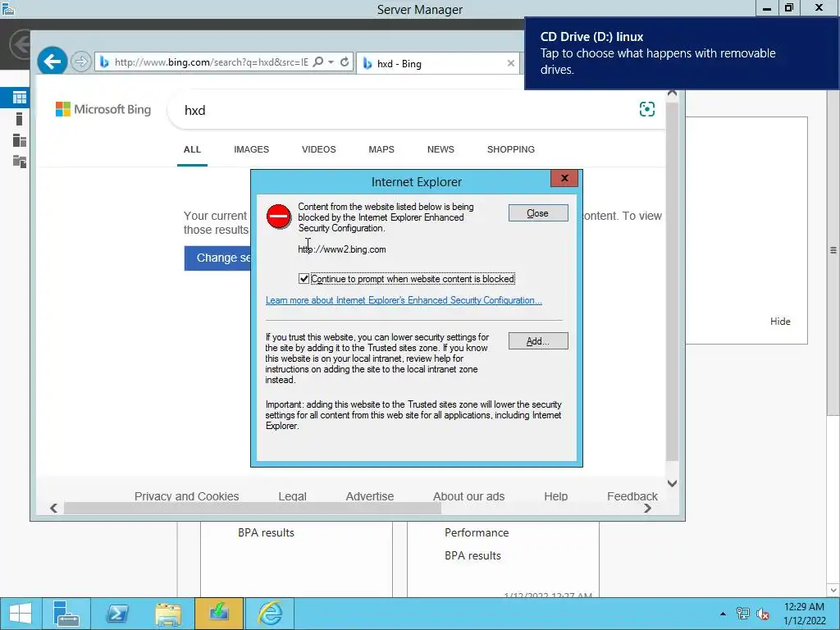Refresh the page with the reload icon
This screenshot has height=630, width=840.
coord(345,62)
